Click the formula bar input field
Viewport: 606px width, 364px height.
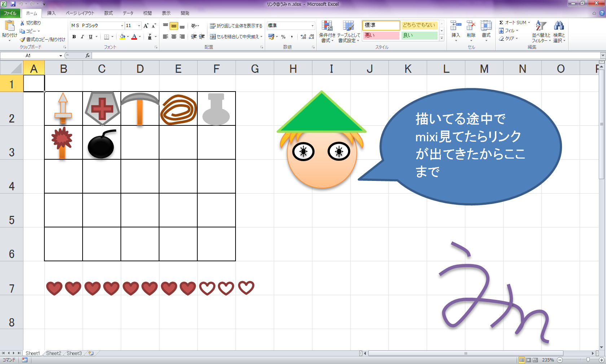coord(346,56)
